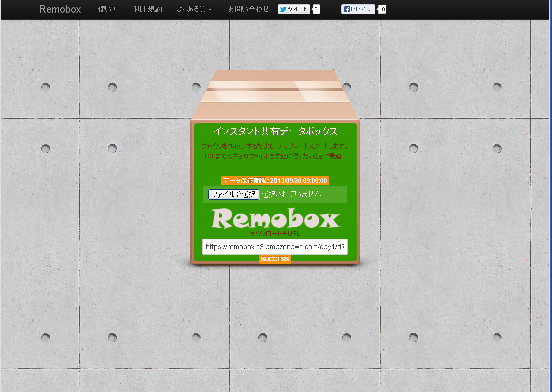Click the red file drop instruction text

[x=275, y=146]
